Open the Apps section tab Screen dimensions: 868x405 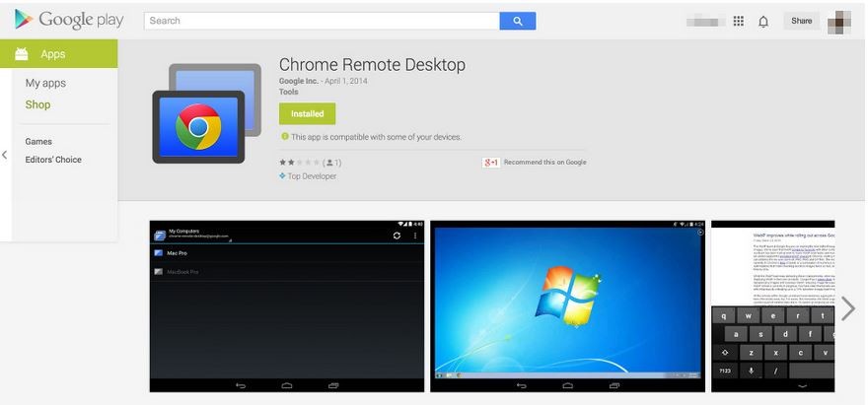(58, 53)
